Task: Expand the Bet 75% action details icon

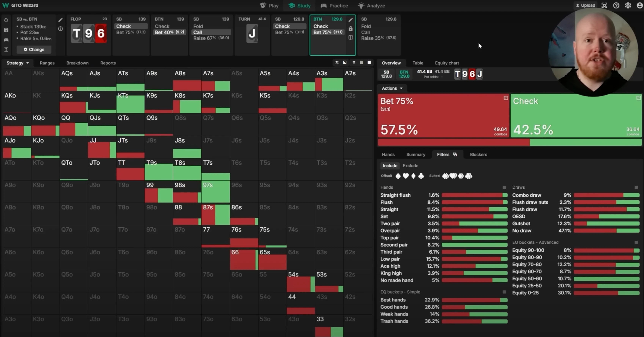Action: pyautogui.click(x=506, y=98)
